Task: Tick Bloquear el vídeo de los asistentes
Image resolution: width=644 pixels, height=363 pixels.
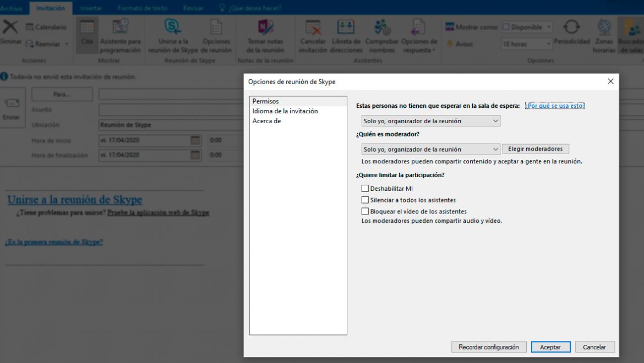Action: click(365, 211)
